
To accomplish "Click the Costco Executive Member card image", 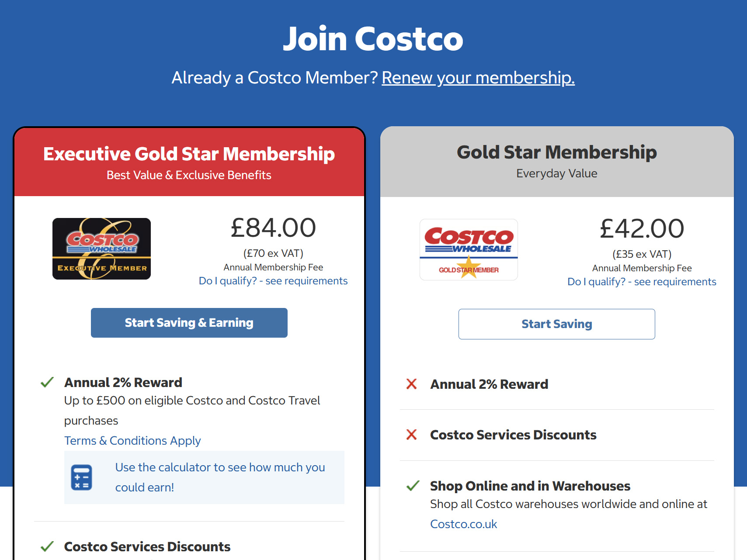I will pos(101,249).
